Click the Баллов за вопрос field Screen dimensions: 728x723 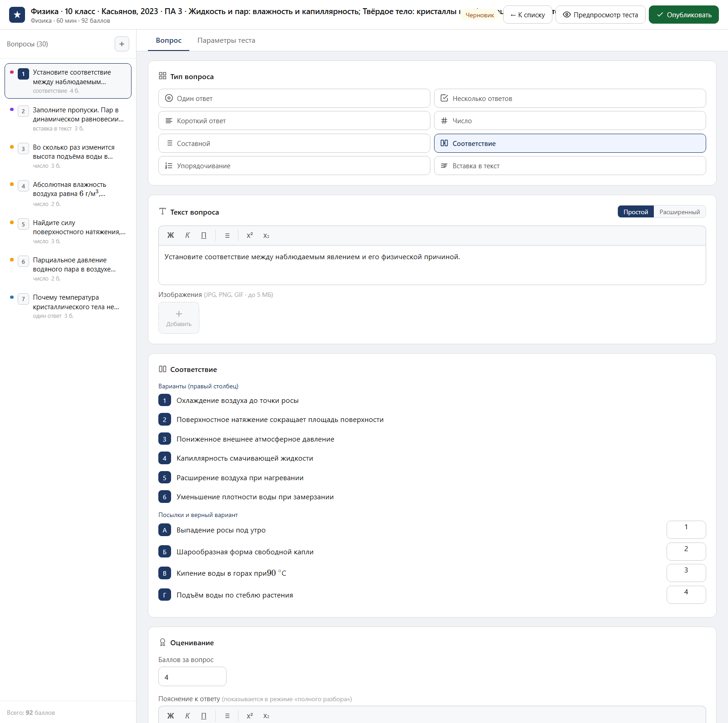192,677
